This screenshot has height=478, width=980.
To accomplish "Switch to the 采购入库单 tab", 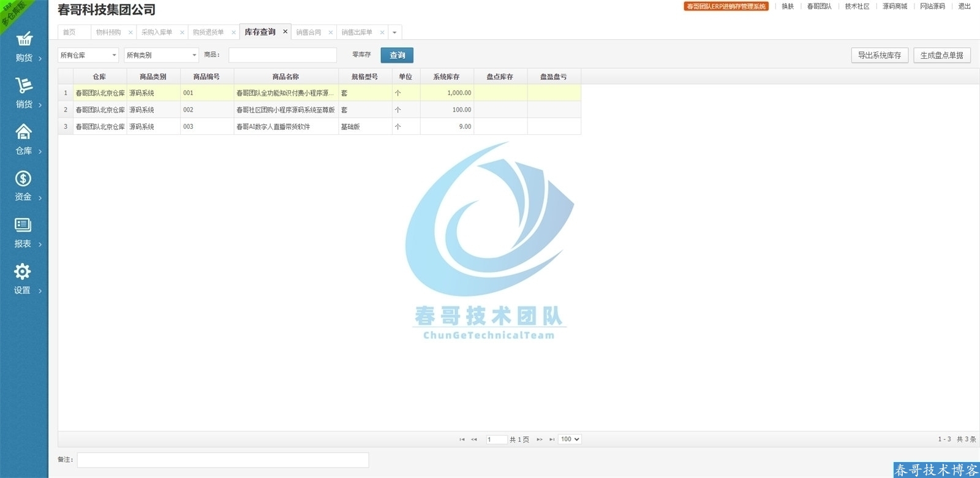I will tap(157, 32).
